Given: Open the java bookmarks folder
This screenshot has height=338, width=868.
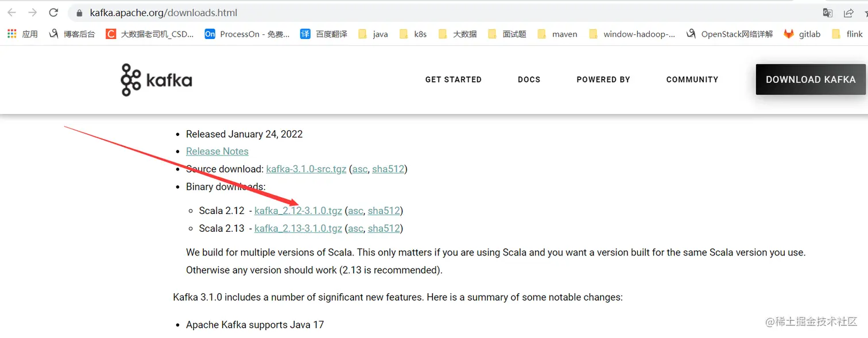Looking at the screenshot, I should (373, 34).
